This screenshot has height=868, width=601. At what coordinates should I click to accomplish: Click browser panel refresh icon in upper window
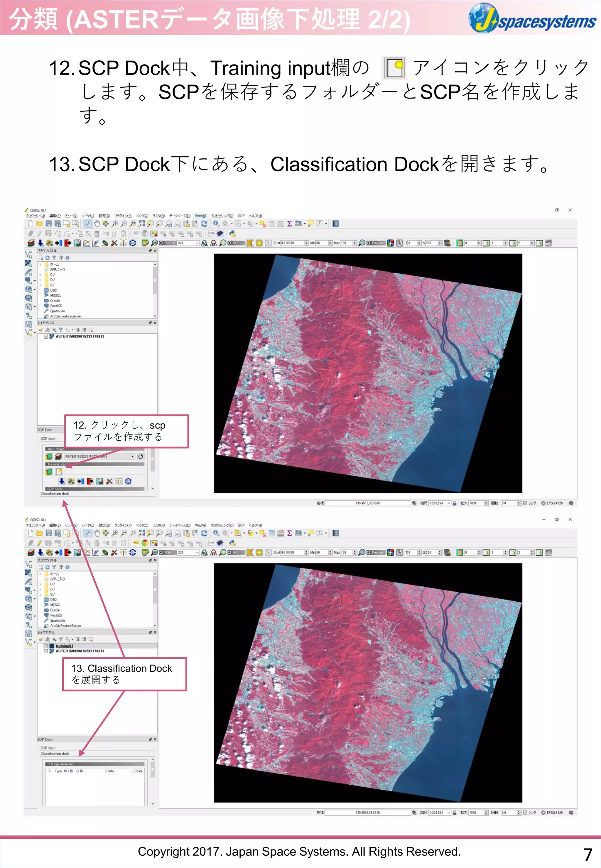[48, 258]
